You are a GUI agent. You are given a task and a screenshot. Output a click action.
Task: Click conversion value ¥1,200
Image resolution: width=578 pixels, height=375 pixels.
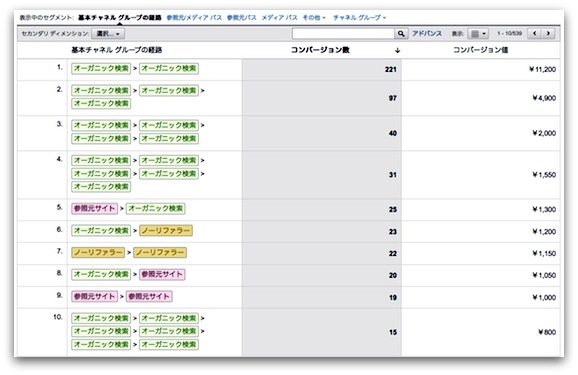tap(544, 232)
